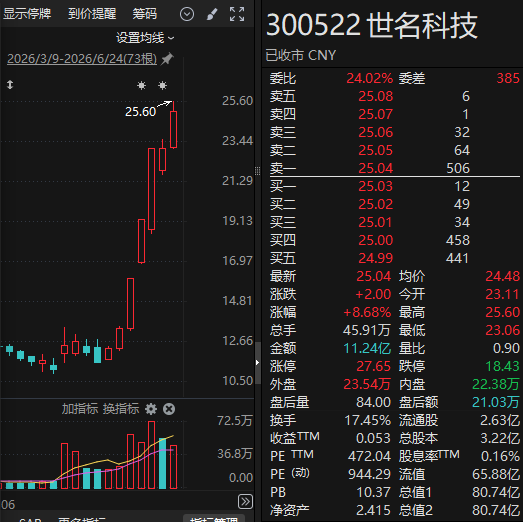Click the panel splitter grip handle
Image resolution: width=523 pixels, height=522 pixels.
tap(257, 171)
